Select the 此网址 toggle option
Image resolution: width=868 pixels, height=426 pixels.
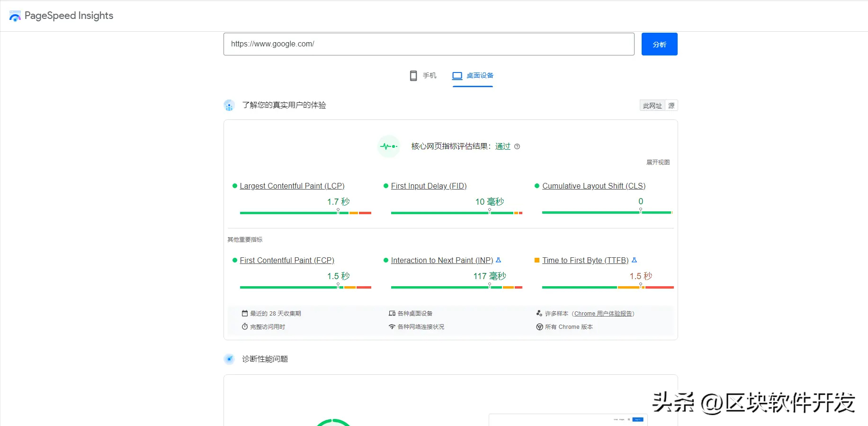[x=652, y=106]
